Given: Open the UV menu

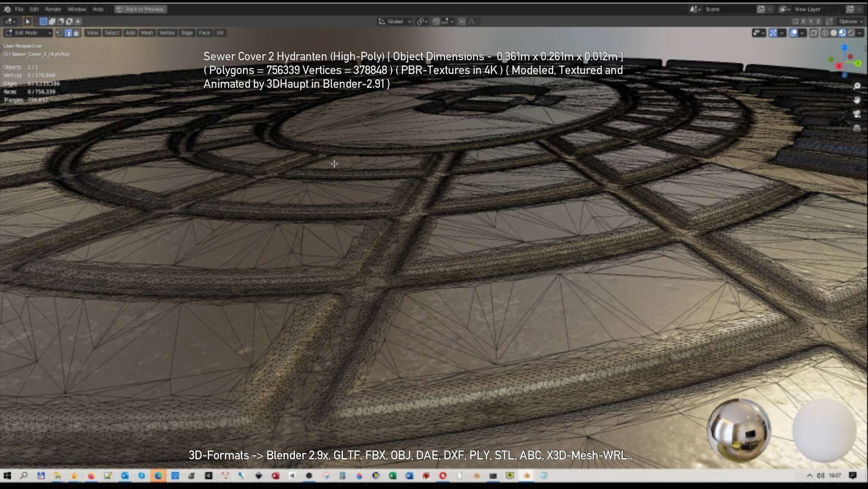Looking at the screenshot, I should click(x=220, y=33).
